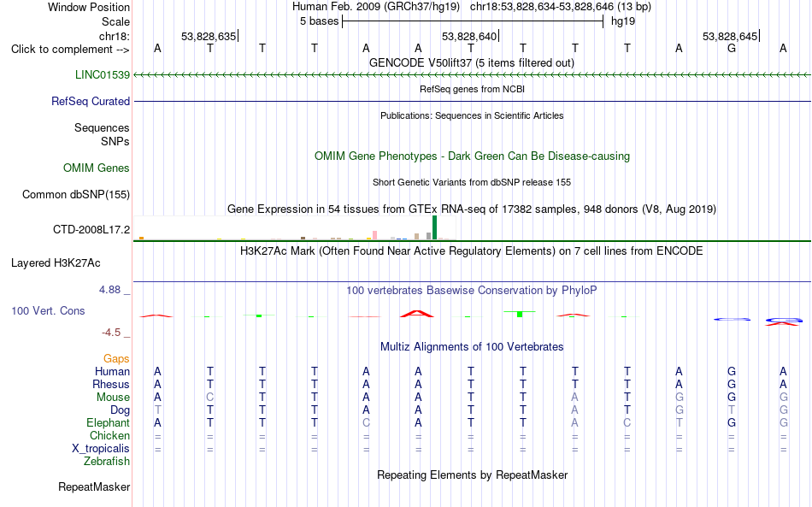Click the 5 bases scale bar
The height and width of the screenshot is (507, 812).
[473, 21]
